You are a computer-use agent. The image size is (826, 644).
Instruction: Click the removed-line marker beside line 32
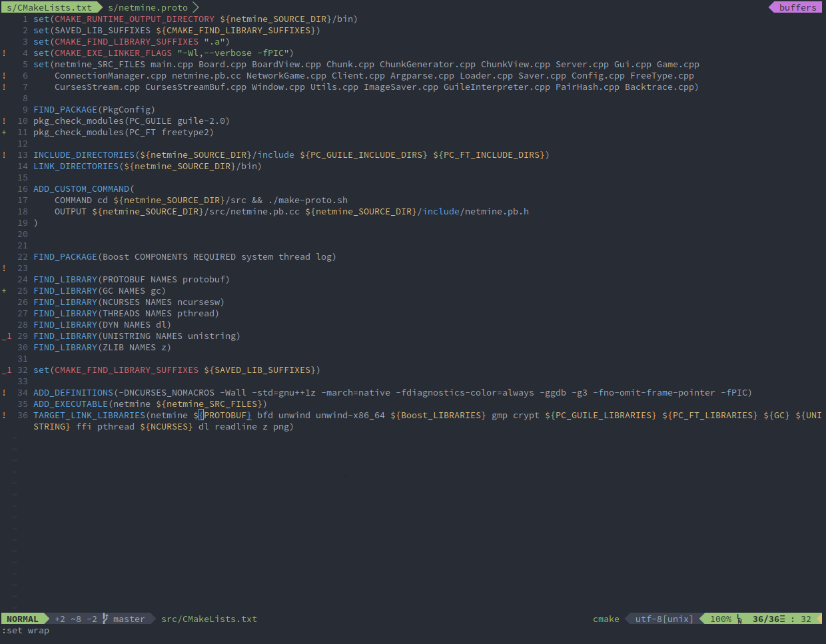click(x=7, y=370)
